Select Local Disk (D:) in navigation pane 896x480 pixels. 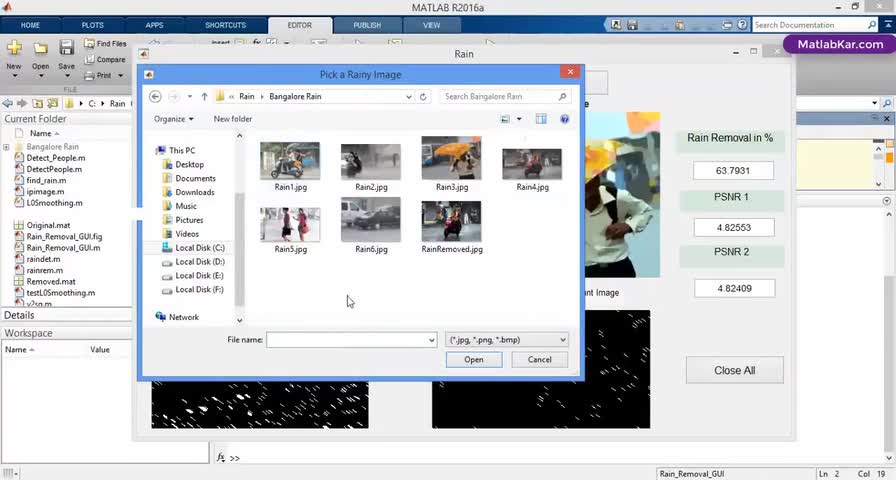point(193,262)
